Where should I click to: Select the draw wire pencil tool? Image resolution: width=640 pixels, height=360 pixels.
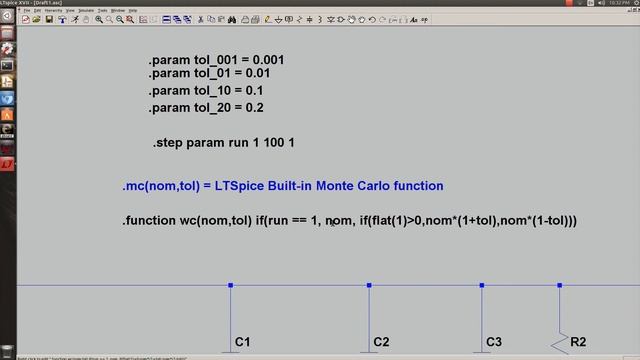(267, 20)
